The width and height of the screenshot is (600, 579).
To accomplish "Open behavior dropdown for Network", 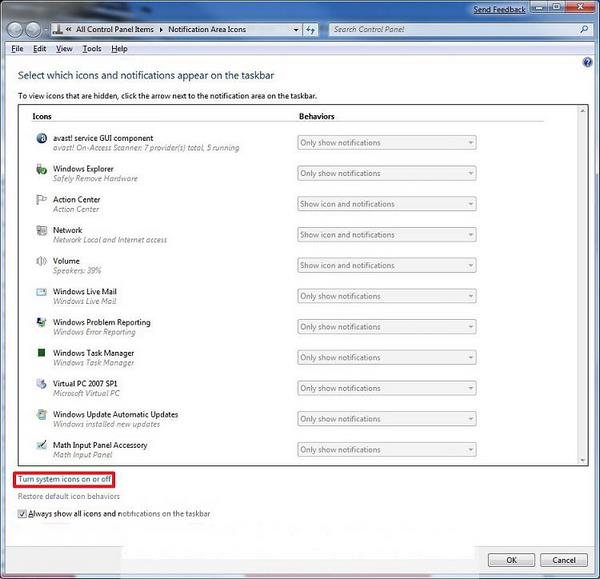I will pos(386,235).
